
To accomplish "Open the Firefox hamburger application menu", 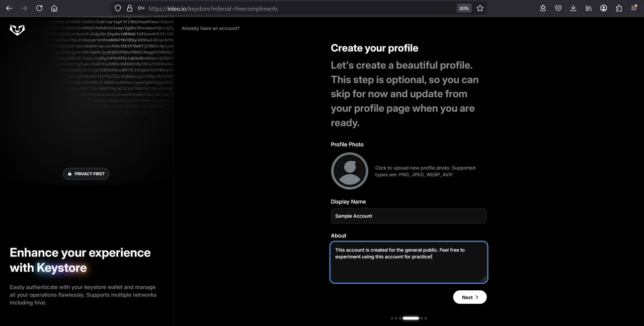I will pyautogui.click(x=634, y=8).
